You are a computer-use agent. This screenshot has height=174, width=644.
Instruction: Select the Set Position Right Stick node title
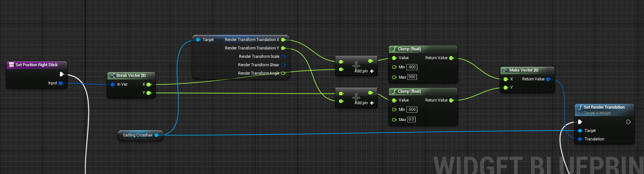36,65
